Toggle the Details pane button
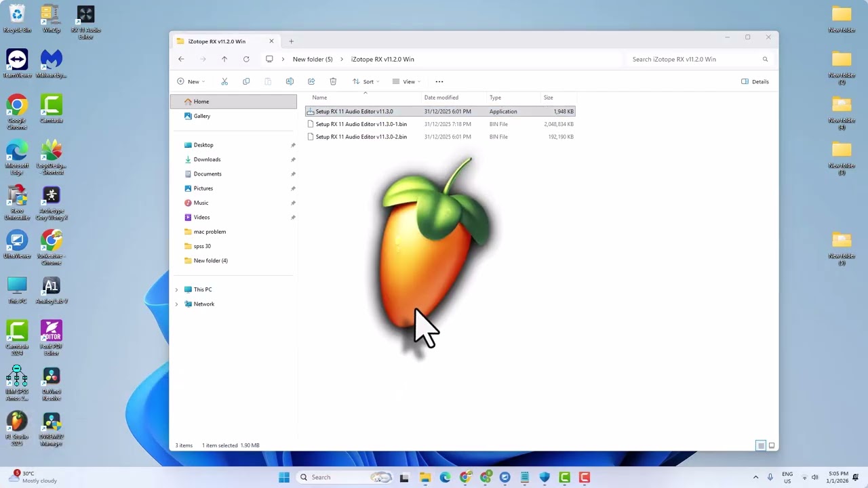 click(x=755, y=81)
